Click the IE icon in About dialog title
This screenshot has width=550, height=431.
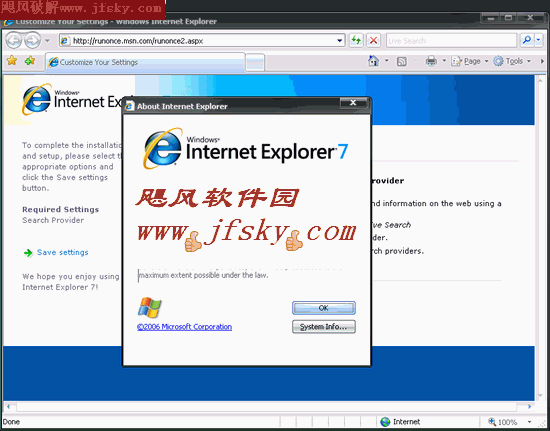coord(130,106)
